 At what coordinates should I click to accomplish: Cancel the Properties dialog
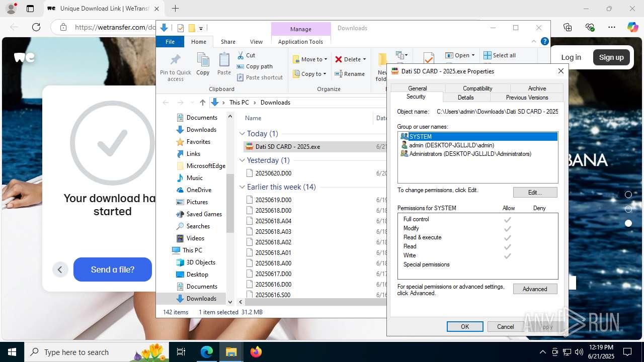(x=505, y=326)
